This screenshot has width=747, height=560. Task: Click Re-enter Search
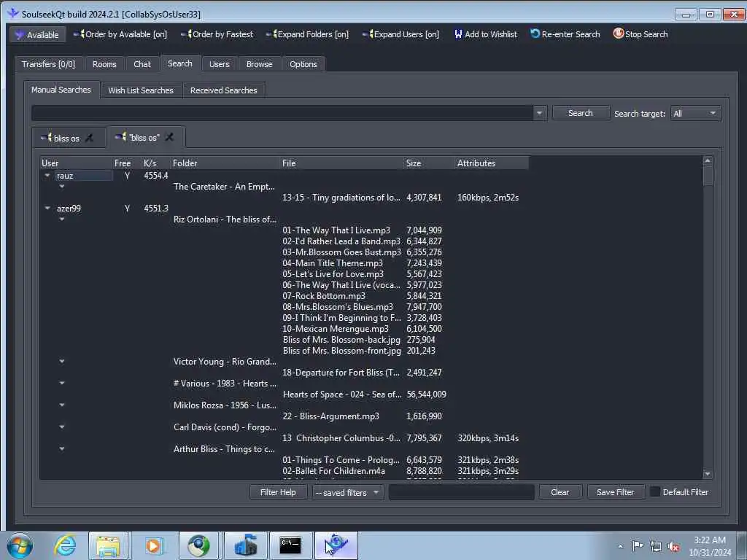565,34
